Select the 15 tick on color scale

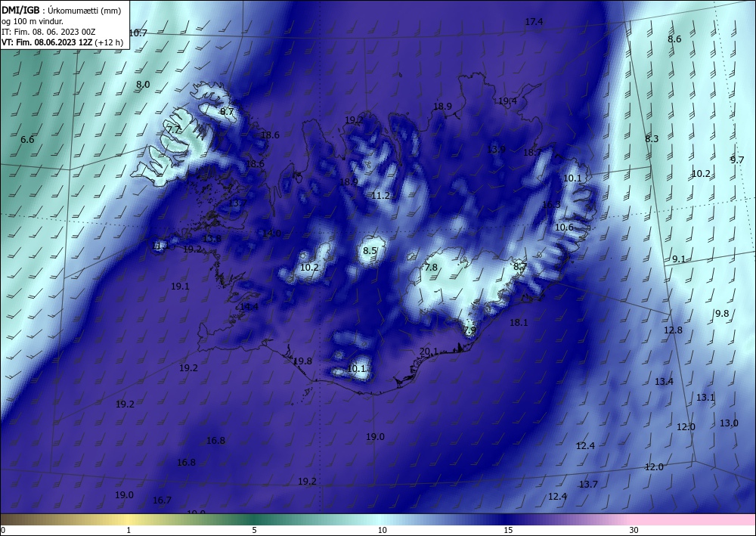coord(508,530)
